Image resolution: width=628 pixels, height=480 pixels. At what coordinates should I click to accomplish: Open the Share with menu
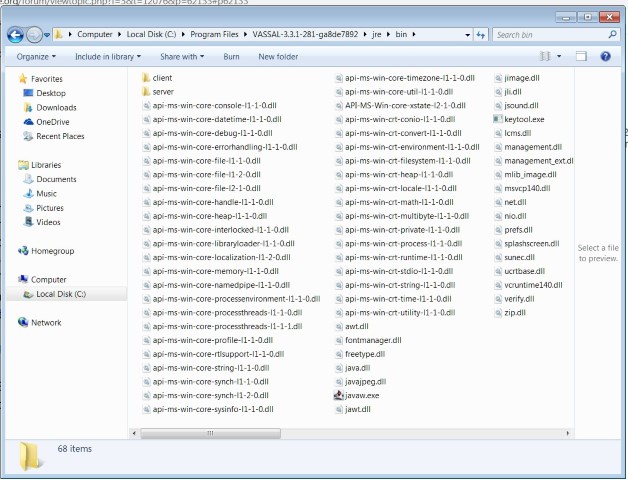pyautogui.click(x=182, y=57)
